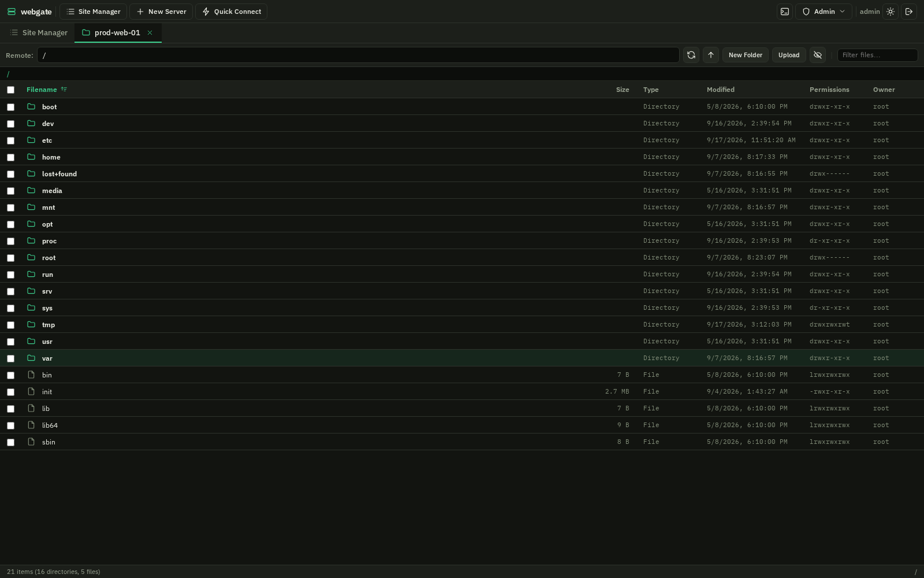Focus the Filter files search field
The image size is (924, 578).
[878, 55]
